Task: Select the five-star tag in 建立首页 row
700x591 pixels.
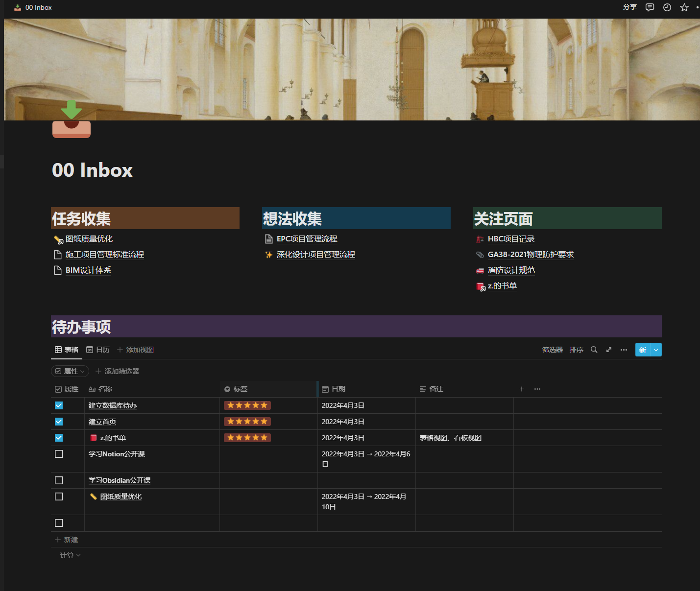Action: tap(247, 422)
